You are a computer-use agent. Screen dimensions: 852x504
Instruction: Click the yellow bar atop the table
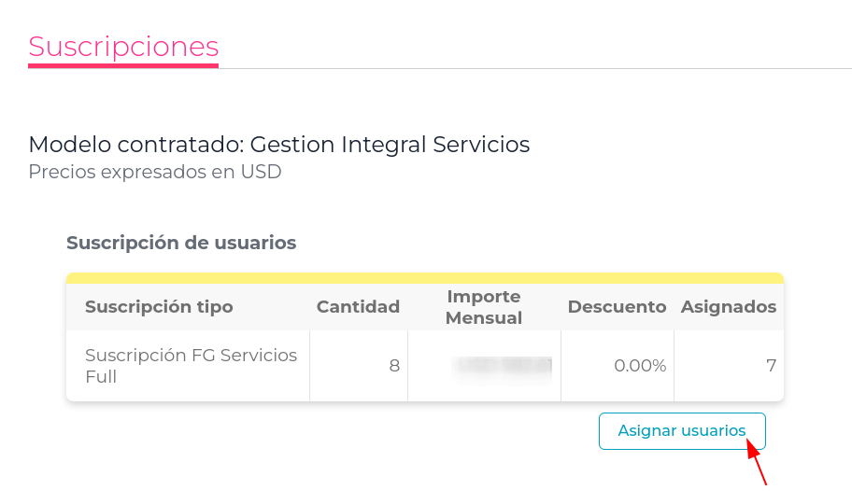coord(425,278)
